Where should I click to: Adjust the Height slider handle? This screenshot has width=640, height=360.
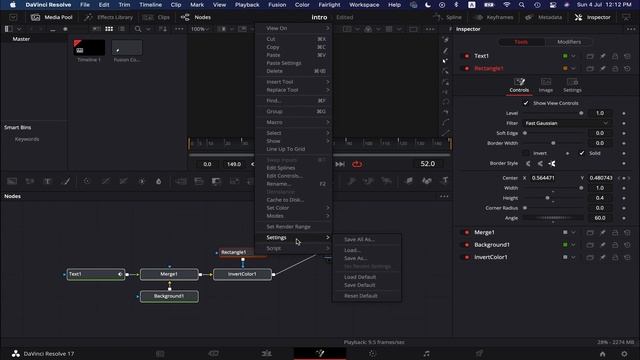click(547, 198)
